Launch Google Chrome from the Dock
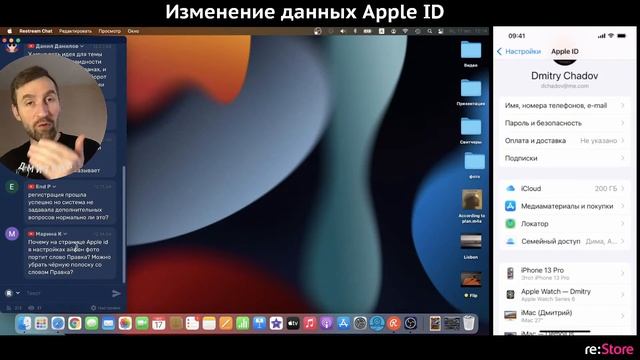The height and width of the screenshot is (360, 640). coord(75,324)
